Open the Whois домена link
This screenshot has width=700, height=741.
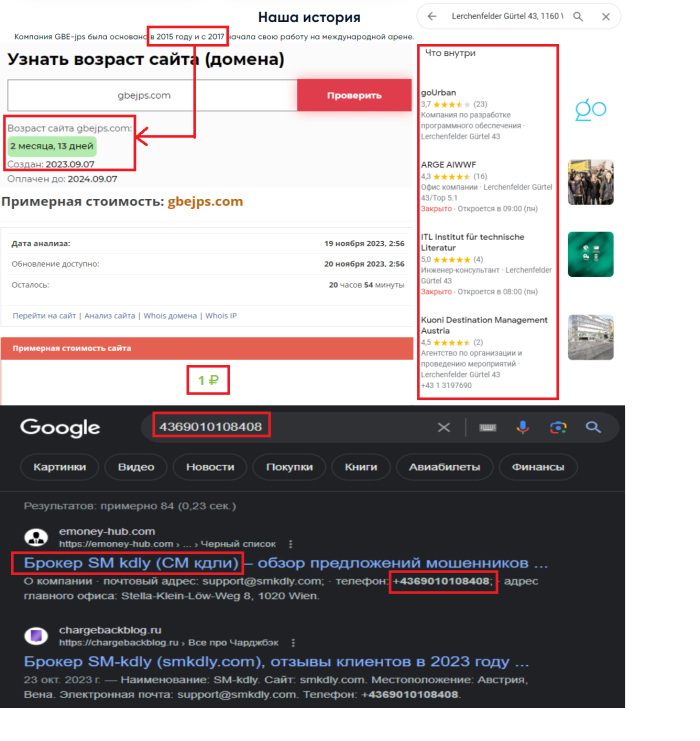[170, 316]
